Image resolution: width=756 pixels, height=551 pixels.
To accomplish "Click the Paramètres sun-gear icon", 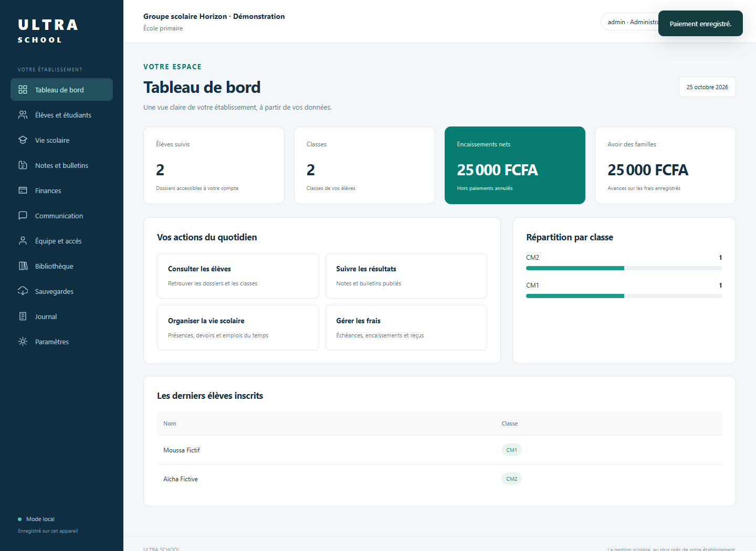I will click(x=23, y=342).
